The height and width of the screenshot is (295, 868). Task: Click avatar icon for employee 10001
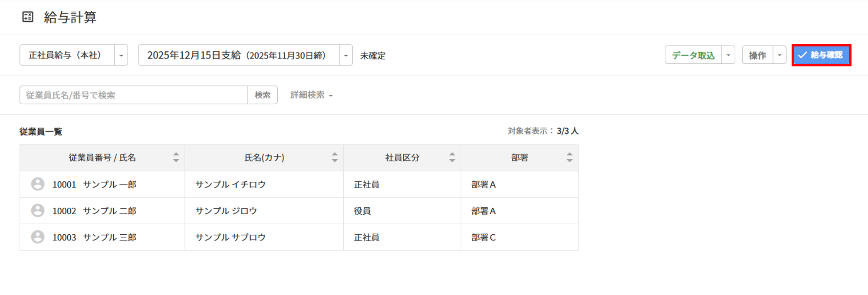(x=38, y=184)
